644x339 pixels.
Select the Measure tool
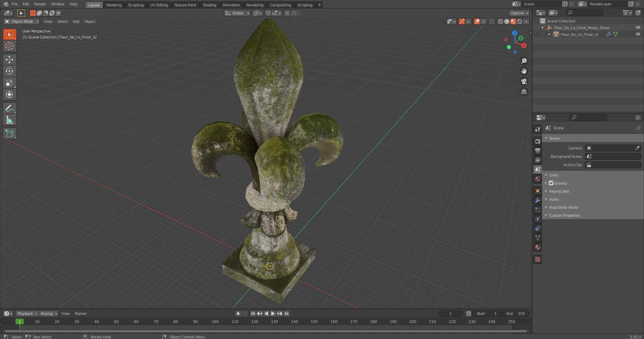tap(9, 120)
